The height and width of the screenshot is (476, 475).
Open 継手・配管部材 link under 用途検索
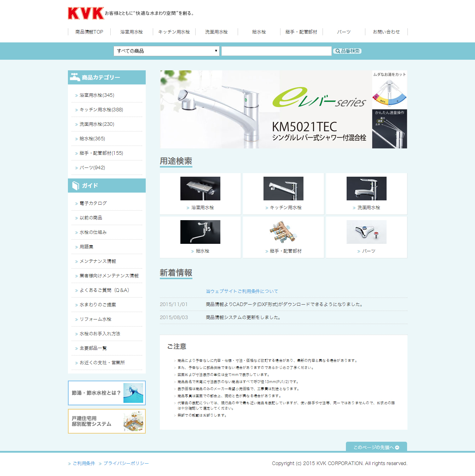tap(286, 251)
